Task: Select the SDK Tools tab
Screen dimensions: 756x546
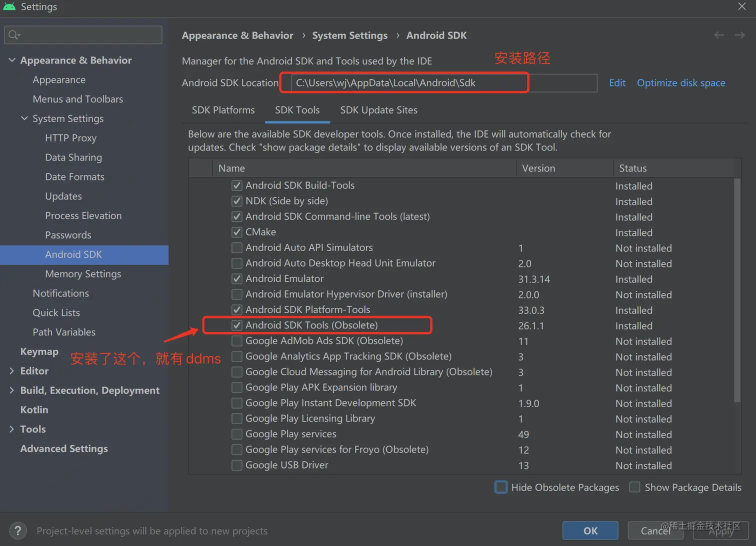Action: (297, 110)
